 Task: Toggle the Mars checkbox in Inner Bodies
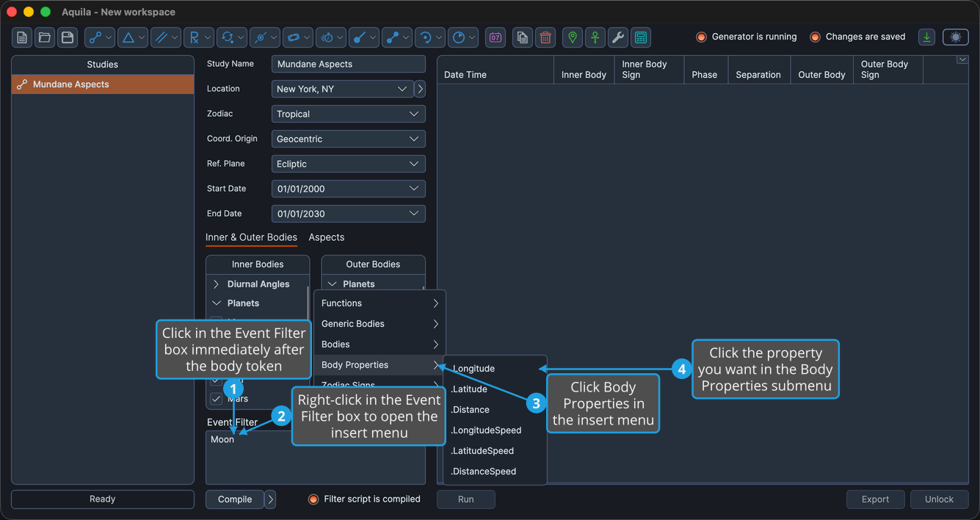[216, 399]
